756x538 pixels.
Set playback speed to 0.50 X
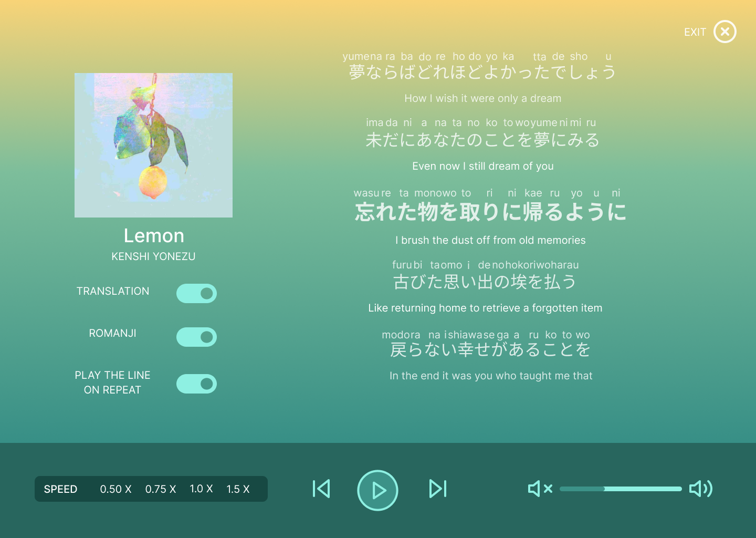[x=115, y=489]
